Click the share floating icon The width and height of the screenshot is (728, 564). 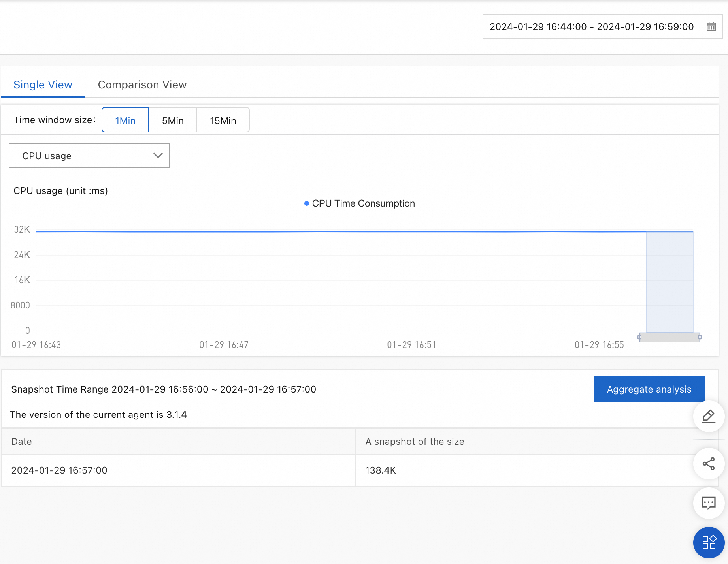(709, 464)
